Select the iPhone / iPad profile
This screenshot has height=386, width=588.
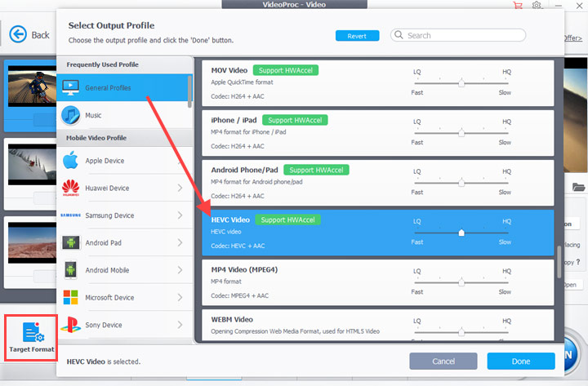[x=377, y=133]
